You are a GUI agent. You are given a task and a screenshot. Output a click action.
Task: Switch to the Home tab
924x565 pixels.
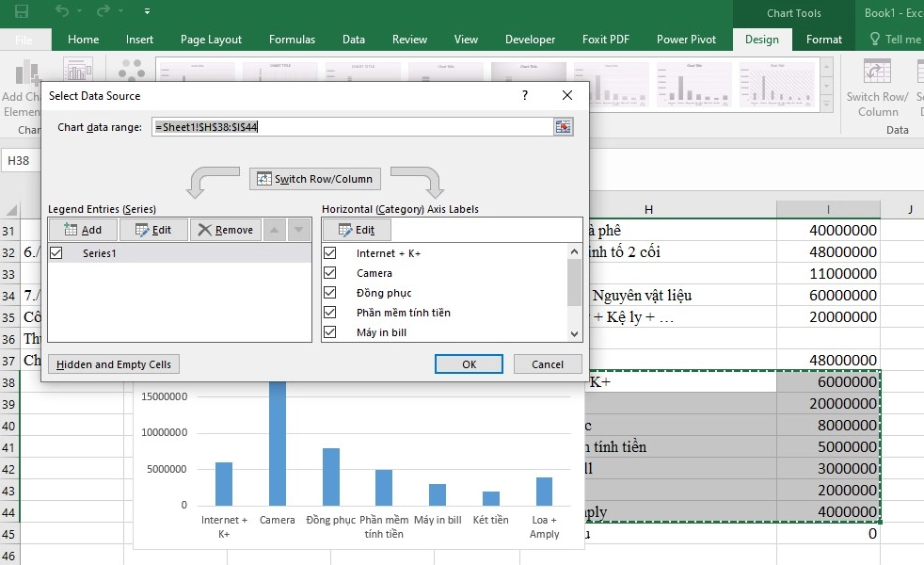click(x=83, y=40)
